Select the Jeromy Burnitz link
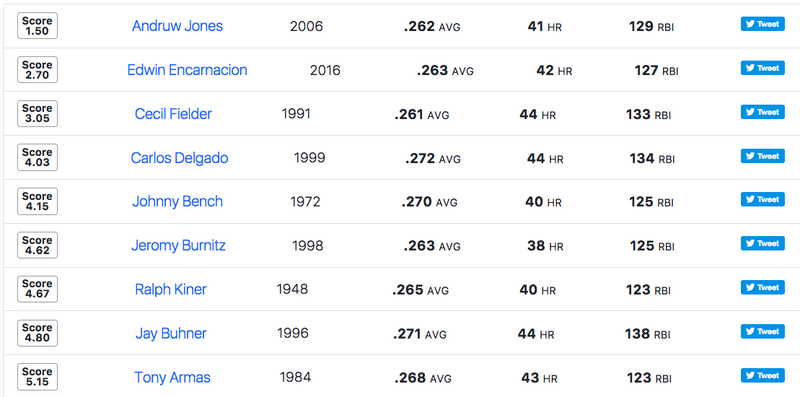Viewport: 800px width, 397px height. point(178,245)
